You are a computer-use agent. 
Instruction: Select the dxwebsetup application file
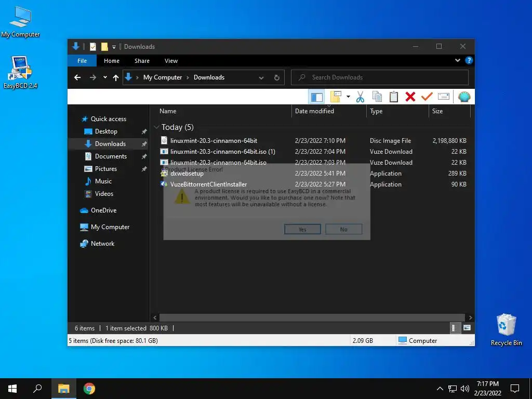(x=187, y=174)
